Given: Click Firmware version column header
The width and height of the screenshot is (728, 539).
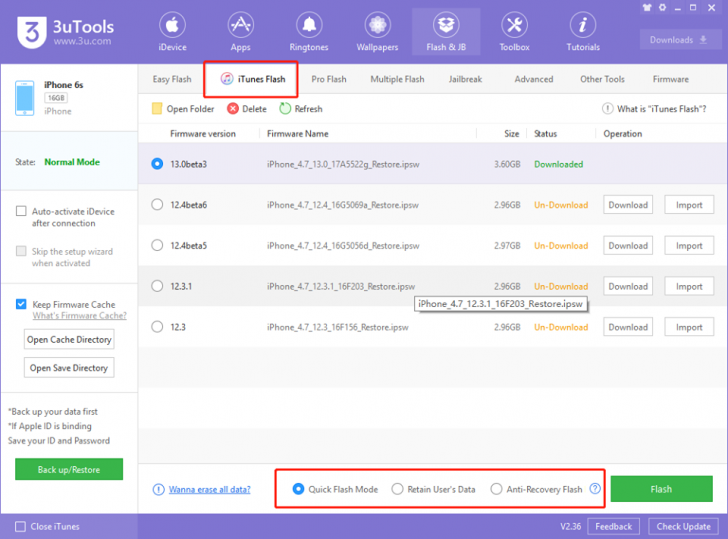Looking at the screenshot, I should tap(202, 134).
